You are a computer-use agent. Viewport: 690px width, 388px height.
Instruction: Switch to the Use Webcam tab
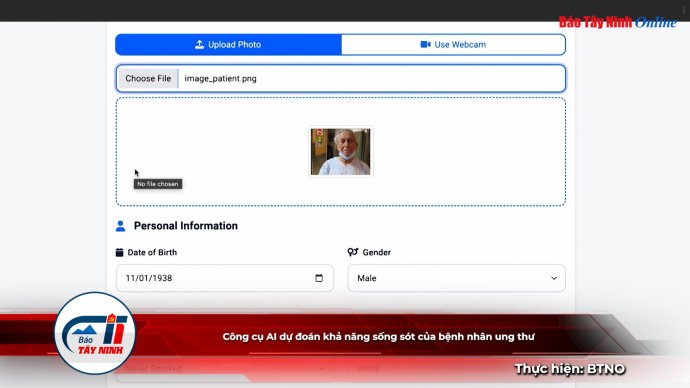click(x=453, y=44)
